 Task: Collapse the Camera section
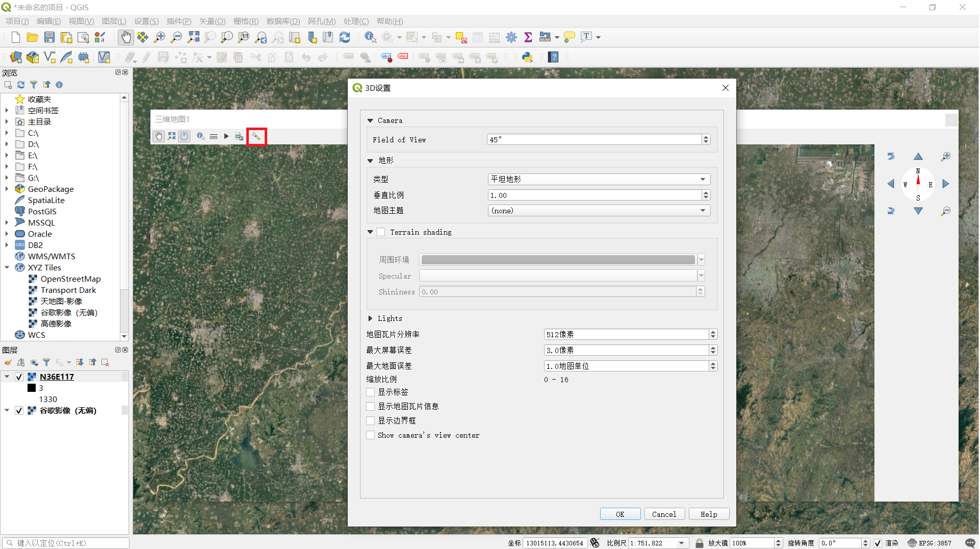(x=370, y=120)
